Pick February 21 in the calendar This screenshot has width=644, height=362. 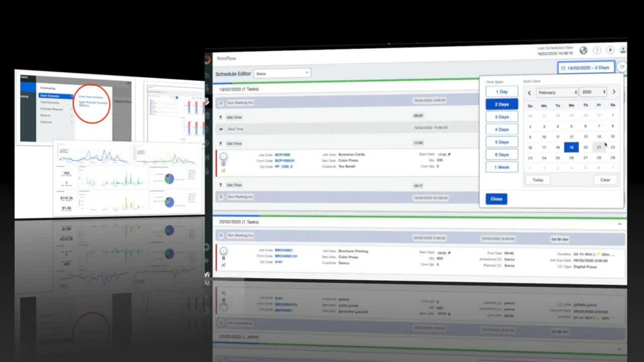coord(599,147)
